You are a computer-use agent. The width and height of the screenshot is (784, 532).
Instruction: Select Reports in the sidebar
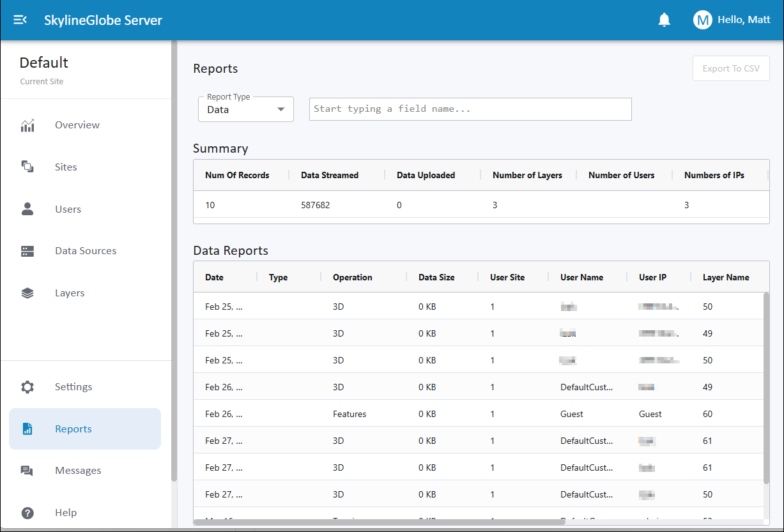[73, 429]
